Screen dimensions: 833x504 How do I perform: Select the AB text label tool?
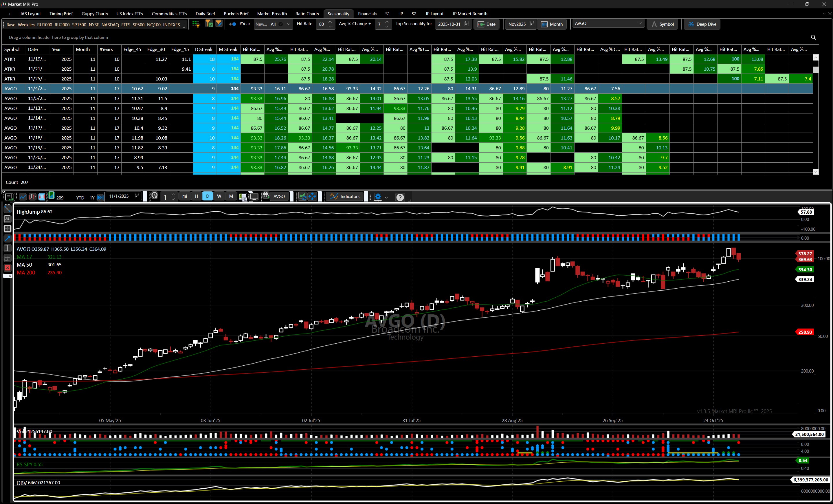[x=8, y=219]
